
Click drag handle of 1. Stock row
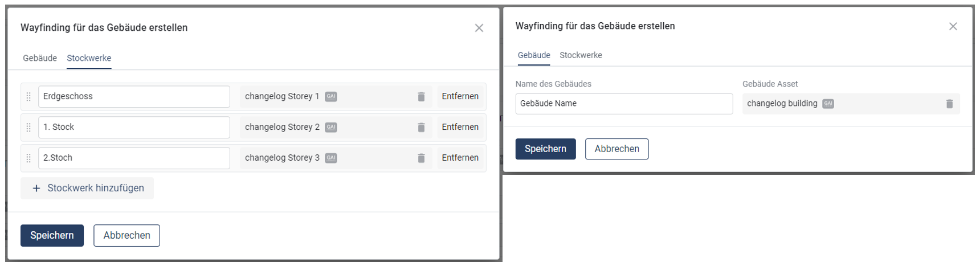pyautogui.click(x=28, y=128)
